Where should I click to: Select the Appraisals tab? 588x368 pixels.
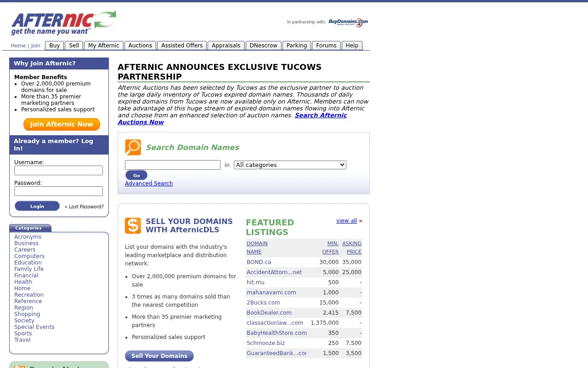click(x=226, y=46)
